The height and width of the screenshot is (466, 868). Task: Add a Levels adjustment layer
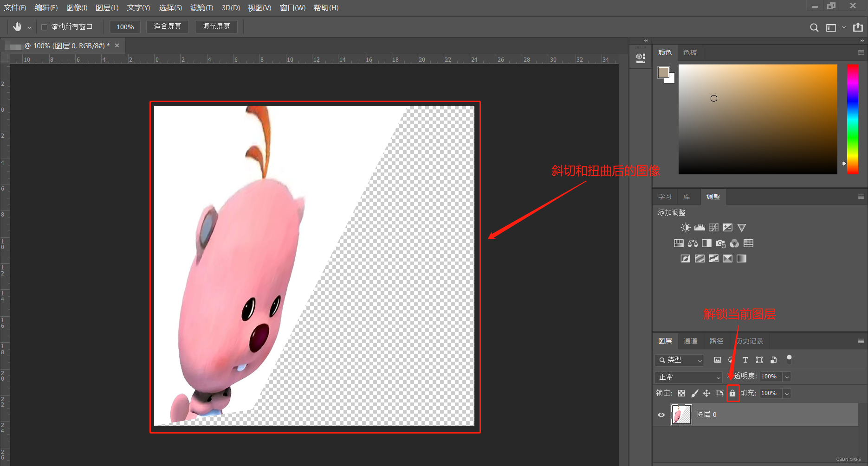(x=700, y=228)
